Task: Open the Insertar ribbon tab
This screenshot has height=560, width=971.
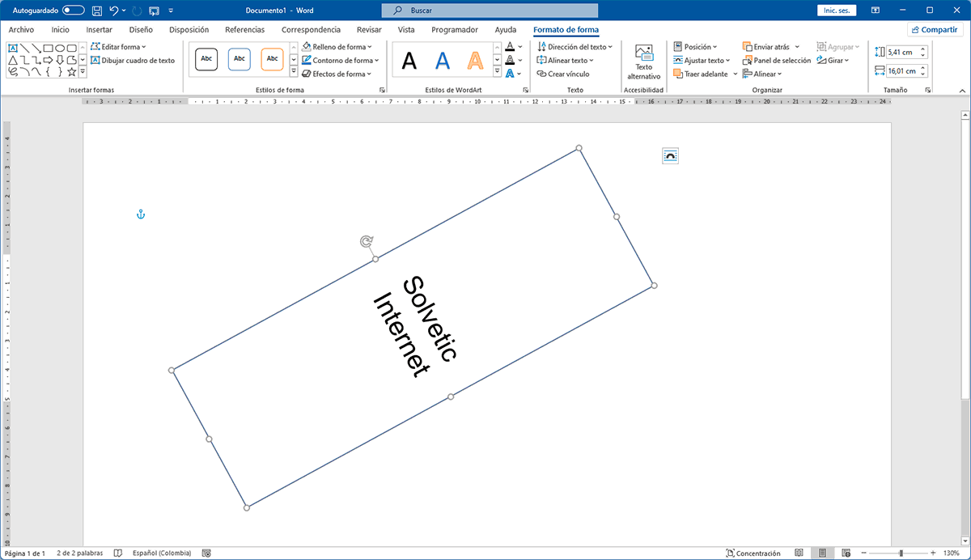Action: click(x=100, y=30)
